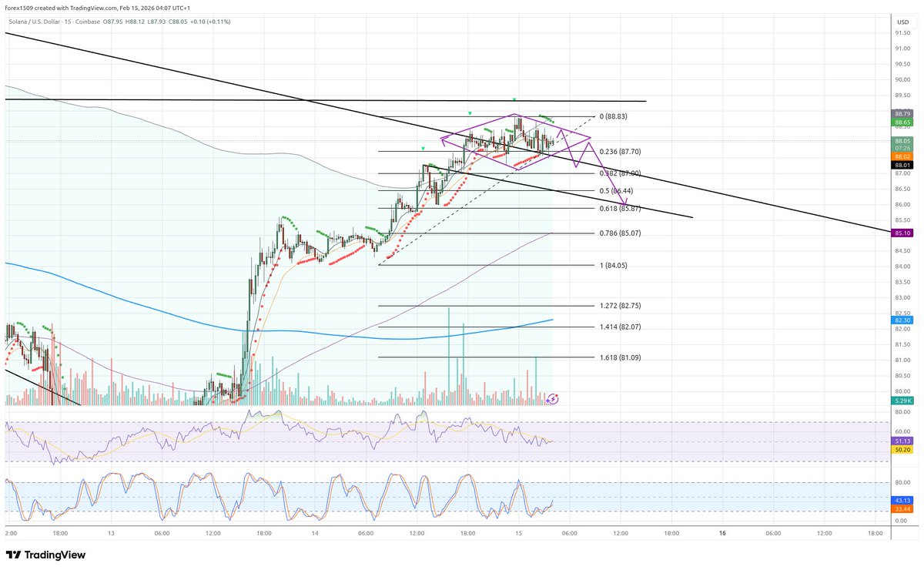Click the green triangle marker above the pennant pattern

pyautogui.click(x=514, y=99)
